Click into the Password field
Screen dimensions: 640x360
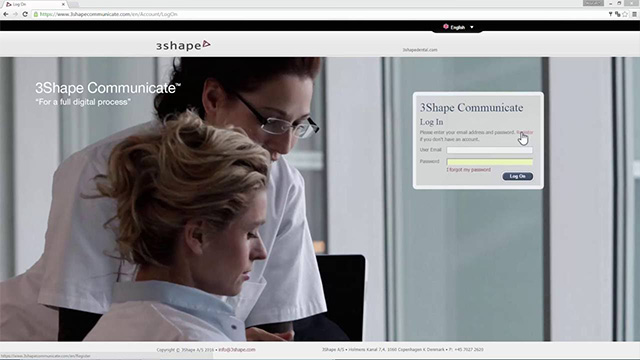(489, 162)
